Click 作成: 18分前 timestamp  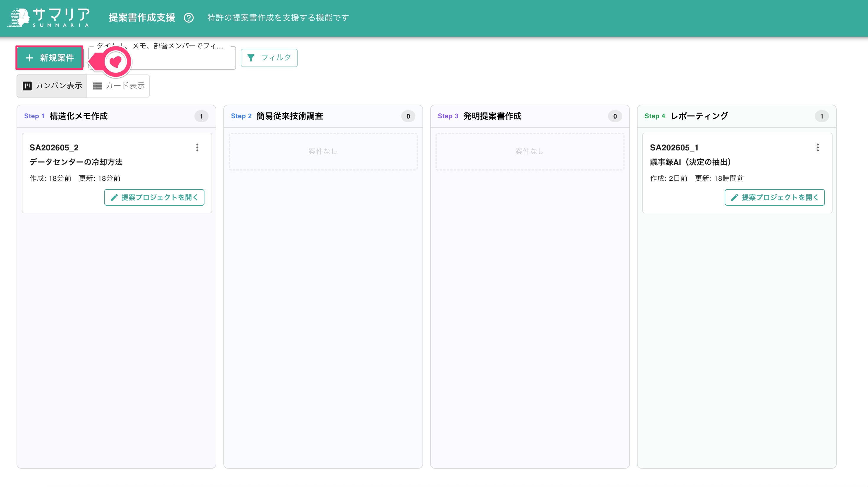click(51, 178)
